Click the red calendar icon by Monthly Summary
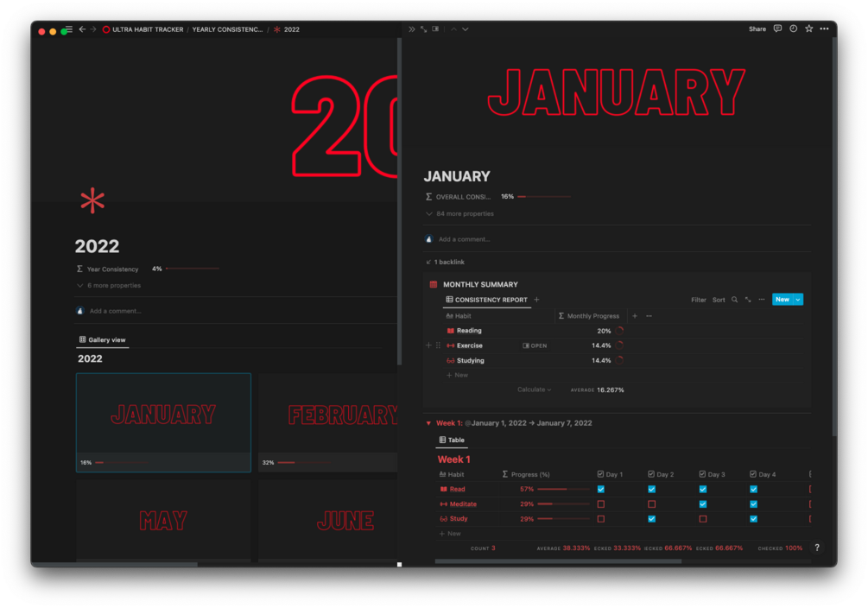The height and width of the screenshot is (608, 868). click(x=434, y=284)
